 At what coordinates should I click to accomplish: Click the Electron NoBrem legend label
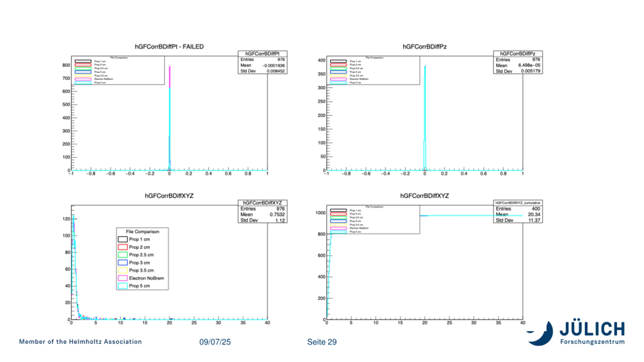(146, 278)
